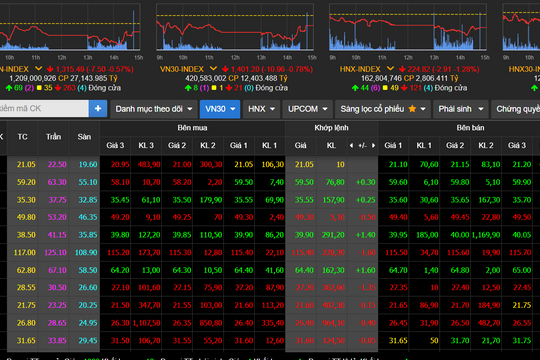Click the Khớp lệnh header

tap(331, 128)
